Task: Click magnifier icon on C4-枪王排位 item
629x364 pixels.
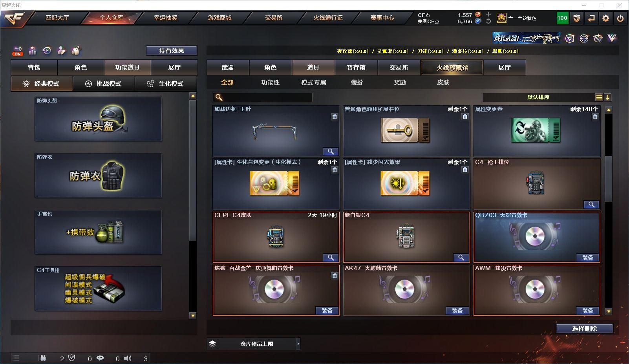Action: (591, 205)
